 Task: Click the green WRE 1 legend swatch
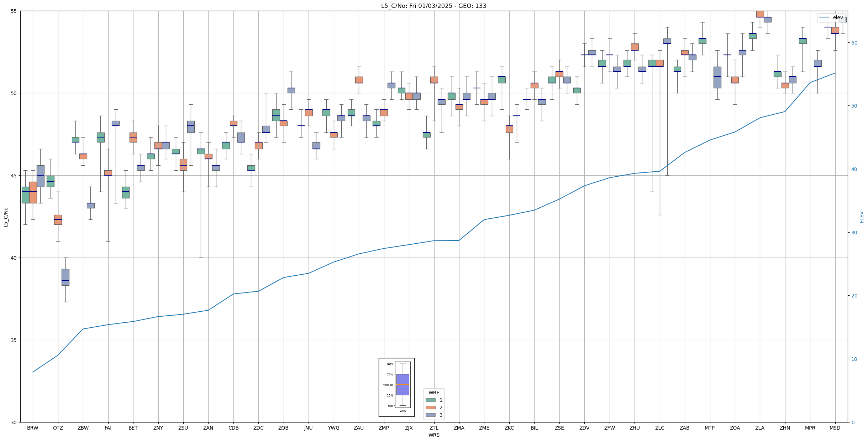[430, 400]
